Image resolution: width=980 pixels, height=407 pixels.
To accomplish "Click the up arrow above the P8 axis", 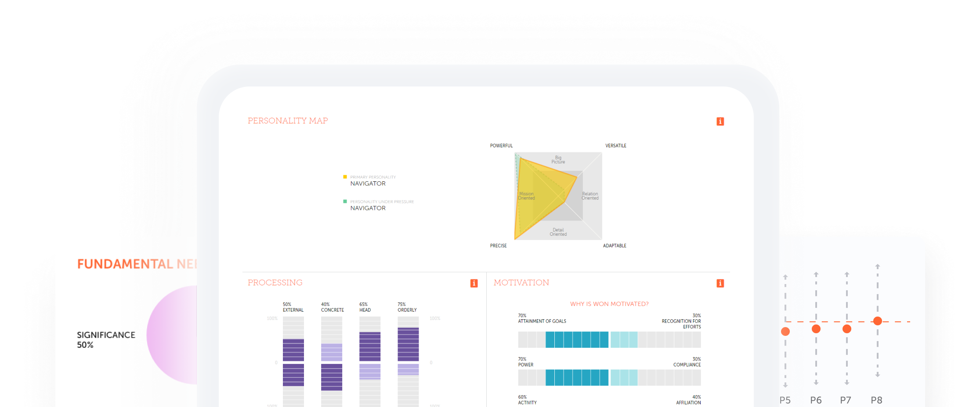I will (x=878, y=267).
